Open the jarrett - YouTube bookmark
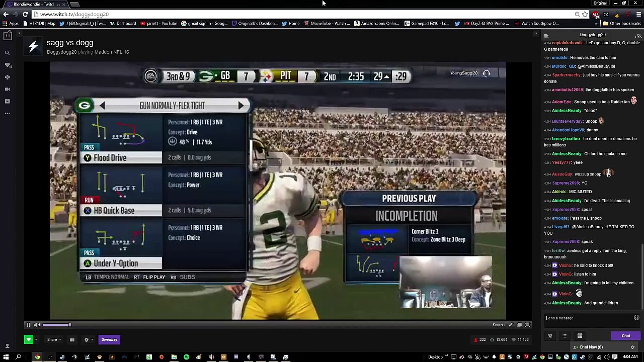 click(x=159, y=23)
